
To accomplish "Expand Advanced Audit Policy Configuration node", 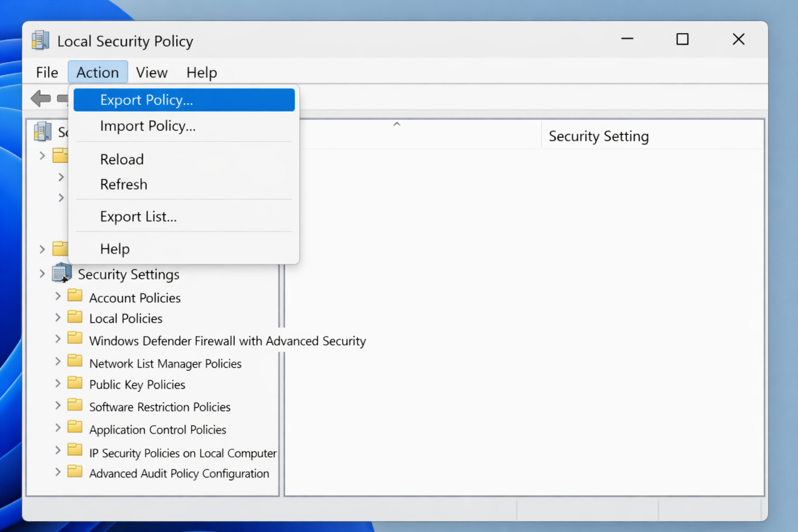I will coord(58,472).
